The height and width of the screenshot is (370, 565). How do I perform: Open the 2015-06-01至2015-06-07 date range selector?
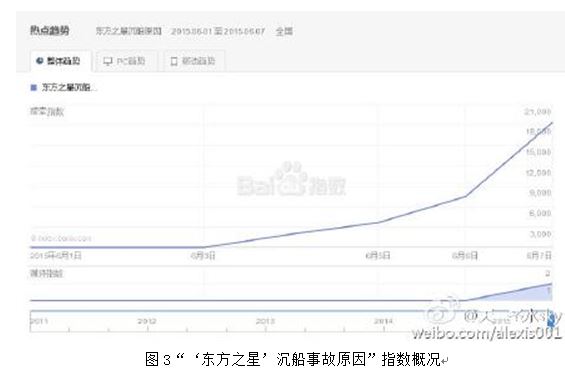(218, 32)
